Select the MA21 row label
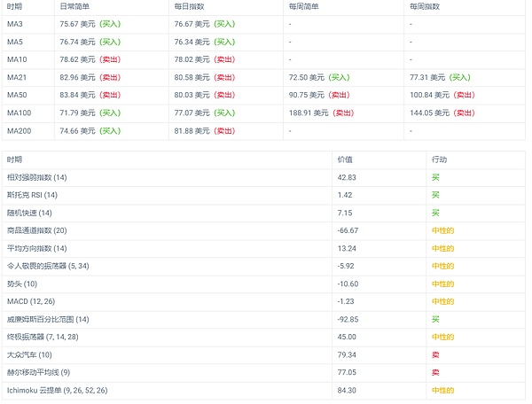 pos(17,77)
